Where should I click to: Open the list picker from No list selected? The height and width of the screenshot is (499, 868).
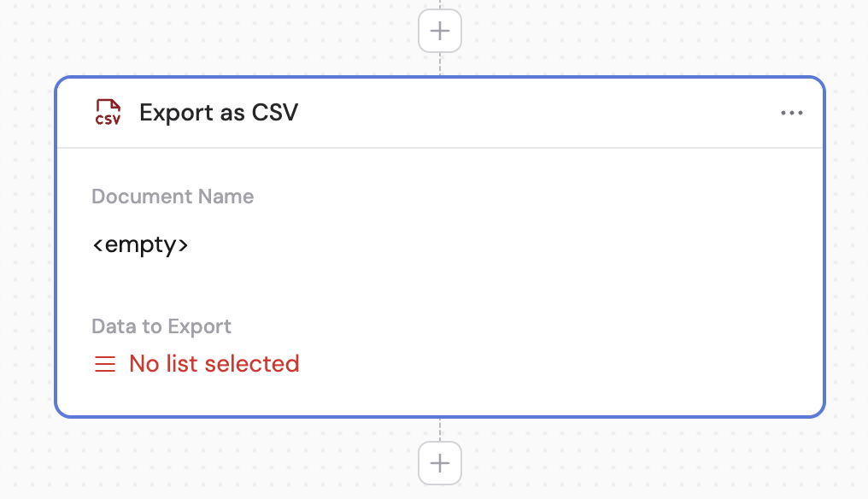pos(214,363)
